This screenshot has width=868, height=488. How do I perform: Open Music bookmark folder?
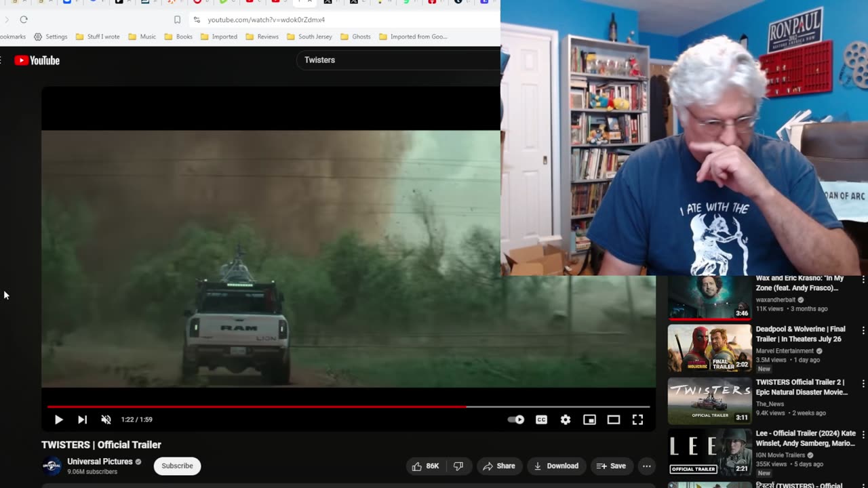click(142, 37)
